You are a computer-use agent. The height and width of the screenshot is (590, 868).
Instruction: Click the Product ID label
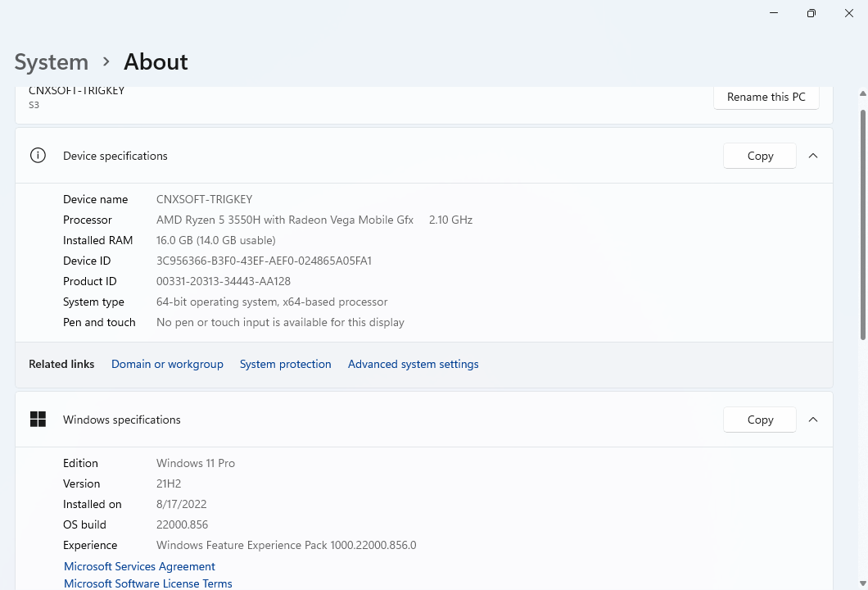point(90,281)
